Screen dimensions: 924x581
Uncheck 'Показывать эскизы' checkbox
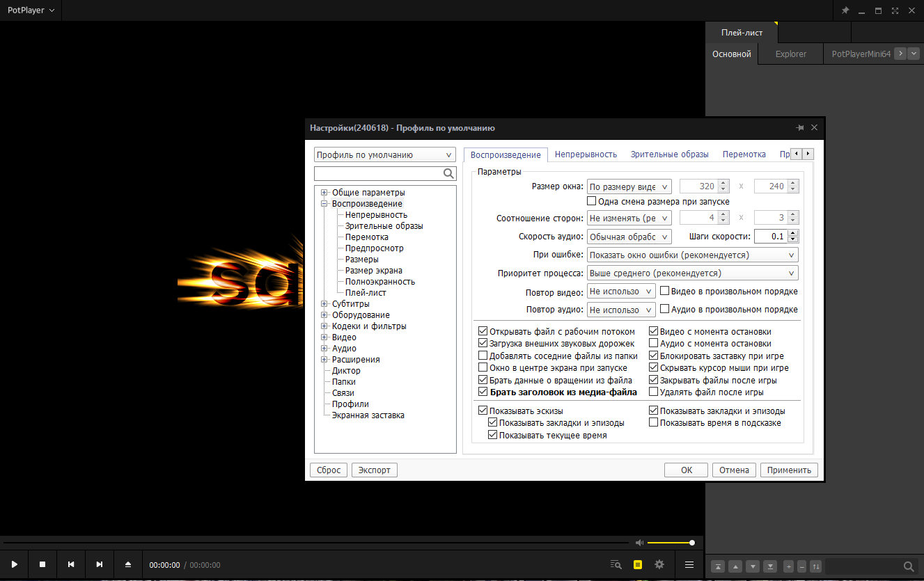coord(483,411)
